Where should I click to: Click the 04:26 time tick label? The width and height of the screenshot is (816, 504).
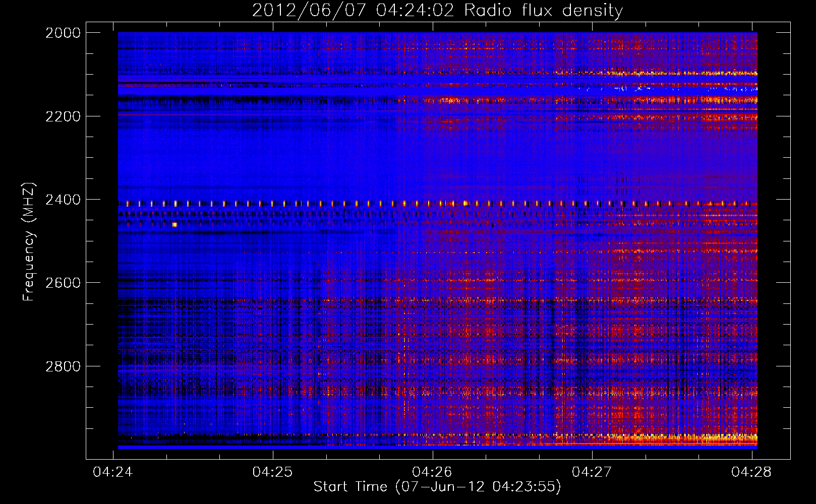(x=432, y=472)
